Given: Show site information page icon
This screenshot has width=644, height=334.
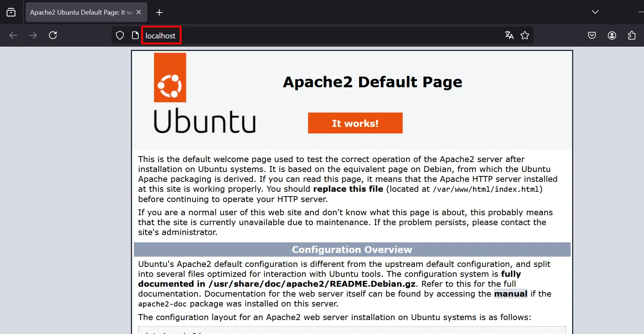Looking at the screenshot, I should coord(135,35).
